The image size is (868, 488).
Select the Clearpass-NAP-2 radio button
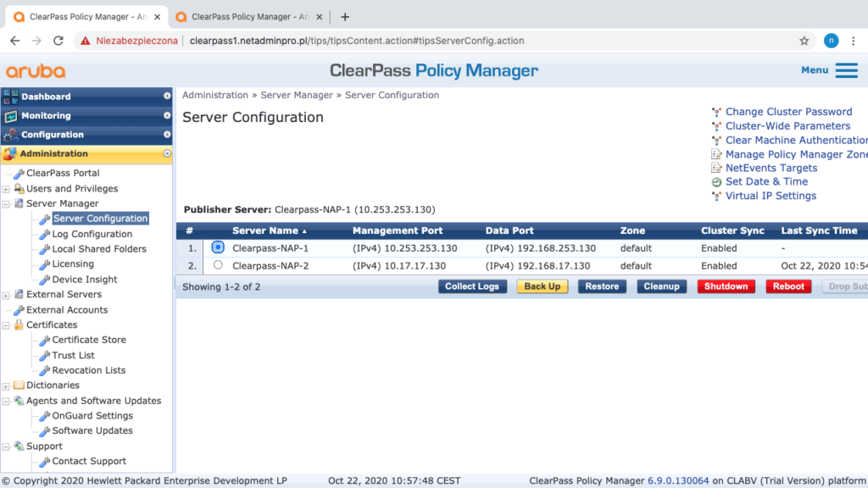point(219,265)
